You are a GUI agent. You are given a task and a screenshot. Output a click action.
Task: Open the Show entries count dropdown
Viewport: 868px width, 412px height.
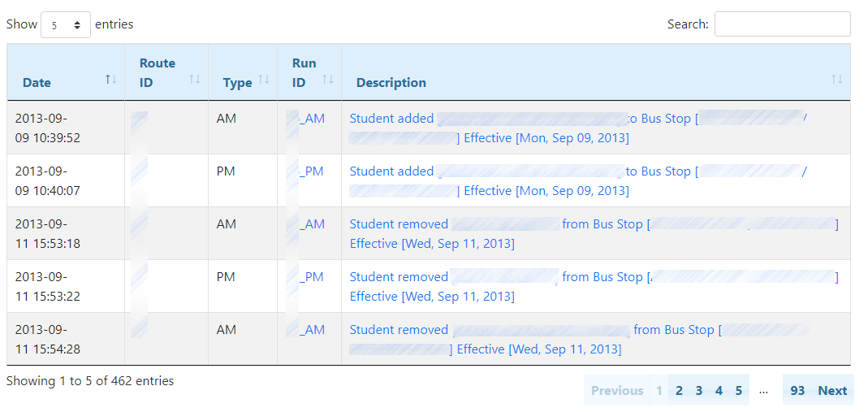[66, 25]
